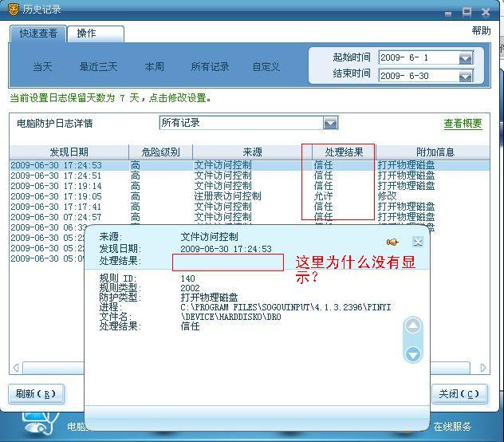This screenshot has width=504, height=442.
Task: Click the computer protection icon at bottom
Action: click(40, 424)
